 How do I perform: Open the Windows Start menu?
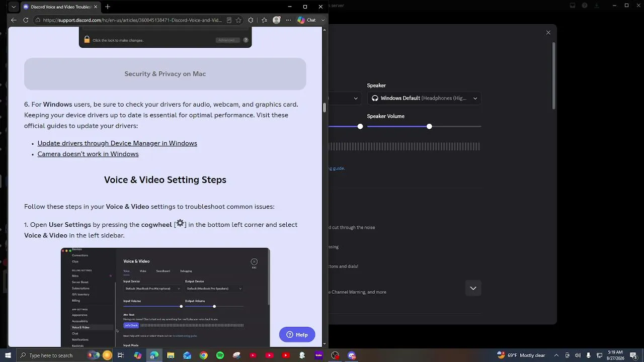click(8, 355)
